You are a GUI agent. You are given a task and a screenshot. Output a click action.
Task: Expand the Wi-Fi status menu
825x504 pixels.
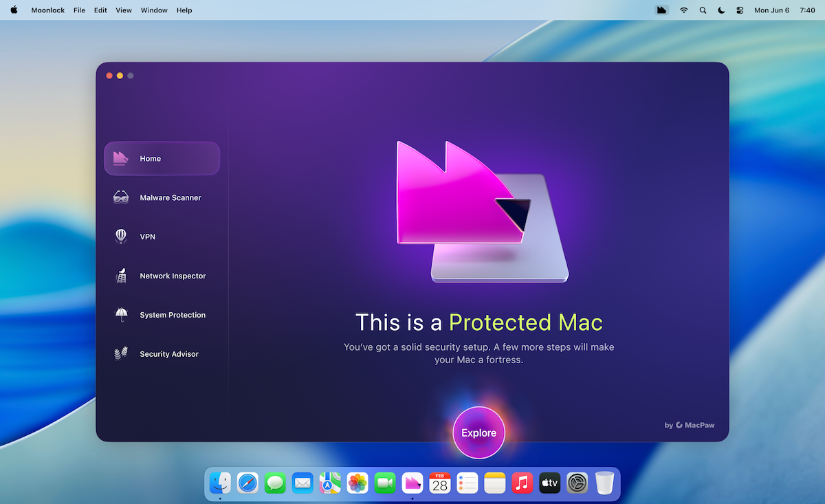point(683,10)
